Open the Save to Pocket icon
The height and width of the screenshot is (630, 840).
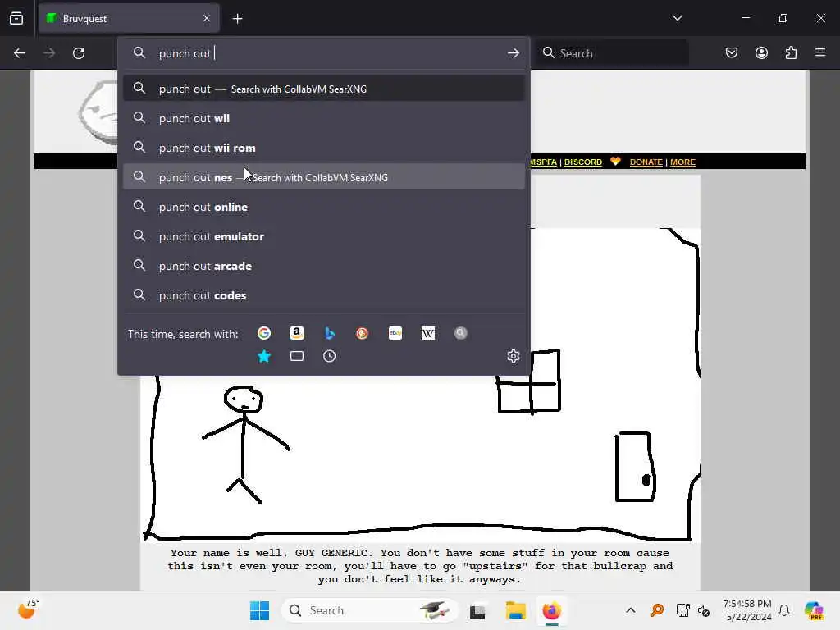(732, 53)
